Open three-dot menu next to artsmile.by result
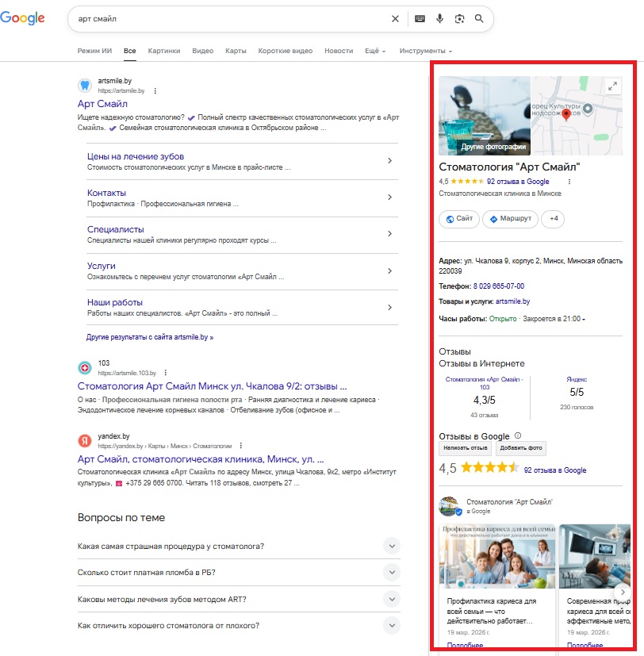Viewport: 644px width, 656px height. [155, 90]
